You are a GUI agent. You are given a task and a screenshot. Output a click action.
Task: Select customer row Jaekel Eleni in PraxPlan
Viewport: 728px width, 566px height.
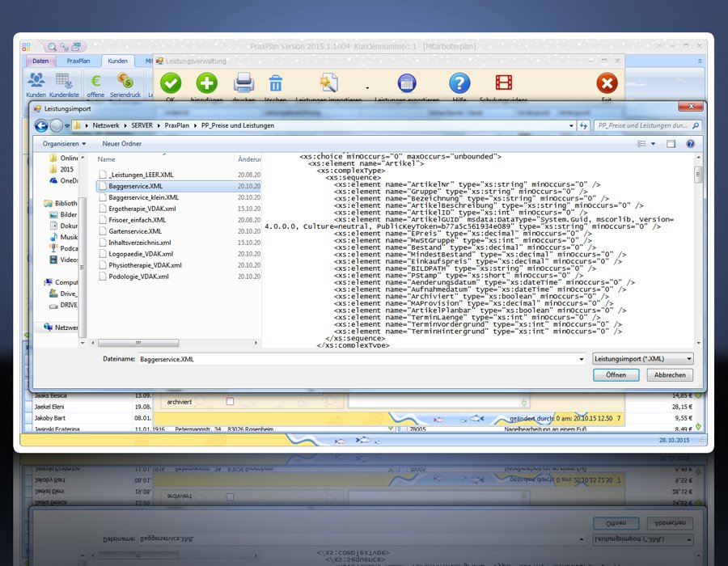pos(49,407)
